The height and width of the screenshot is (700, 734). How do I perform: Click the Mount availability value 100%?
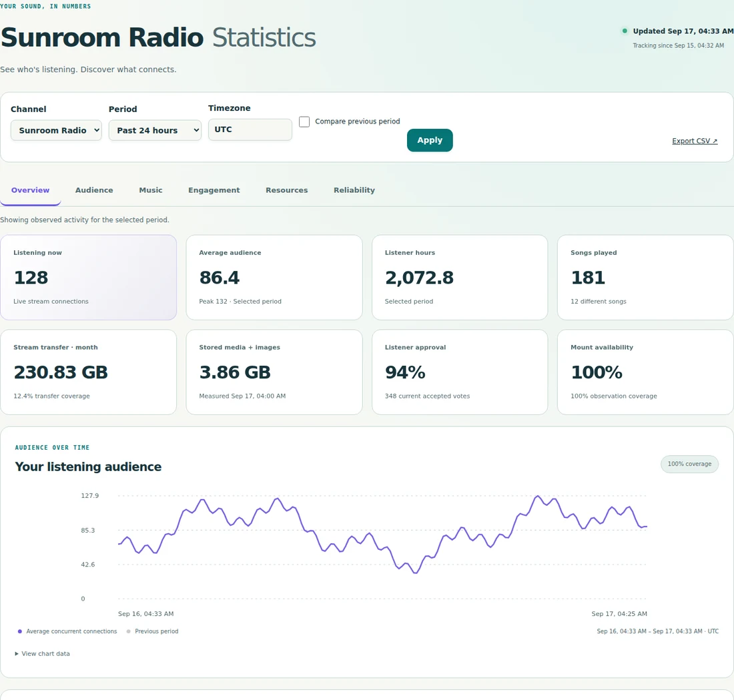(x=597, y=372)
